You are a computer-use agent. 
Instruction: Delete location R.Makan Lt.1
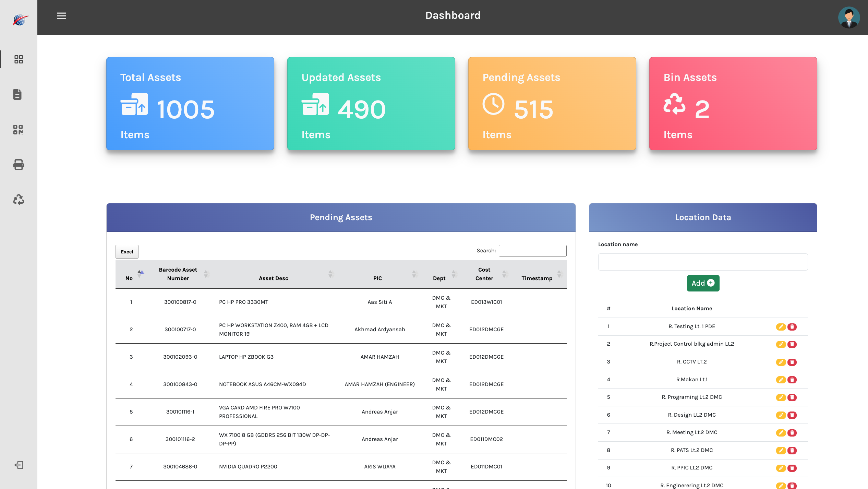point(792,380)
